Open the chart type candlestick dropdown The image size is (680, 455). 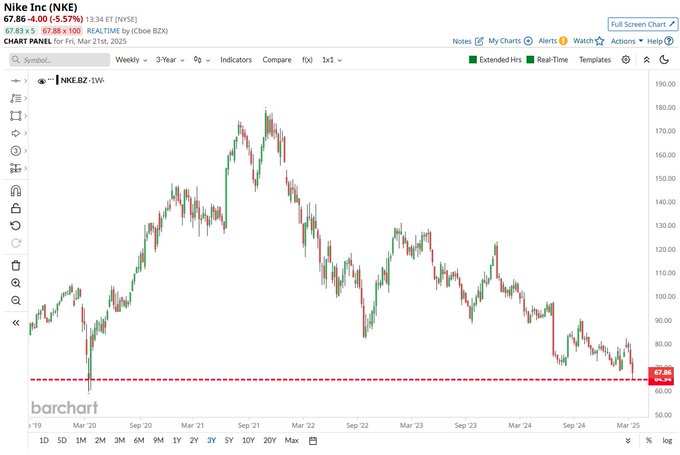[x=202, y=60]
